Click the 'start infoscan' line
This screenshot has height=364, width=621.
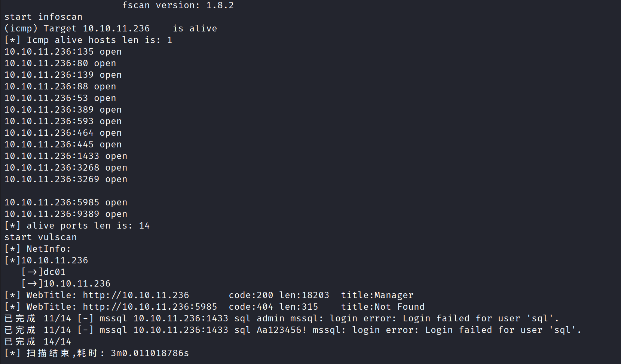click(x=43, y=17)
